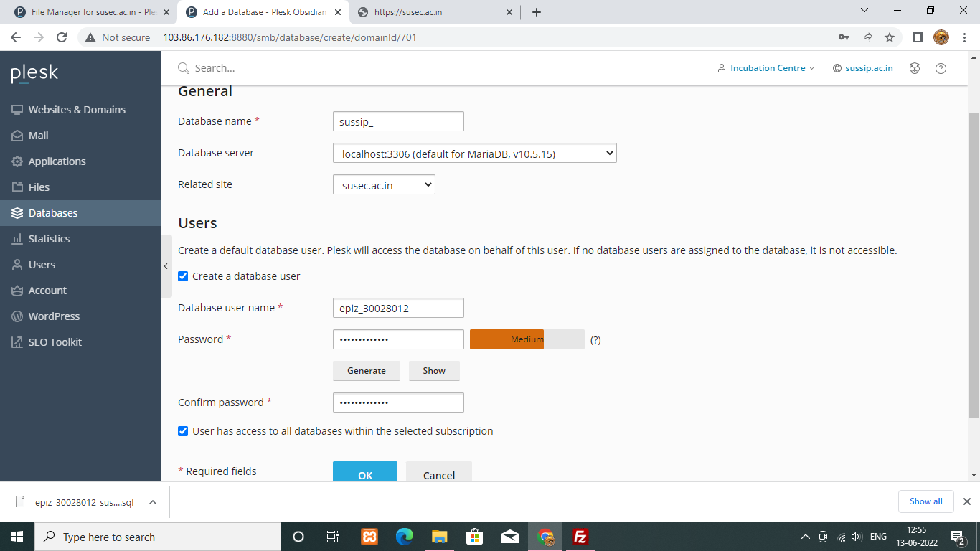
Task: Click the Medium password strength bar
Action: coord(527,339)
